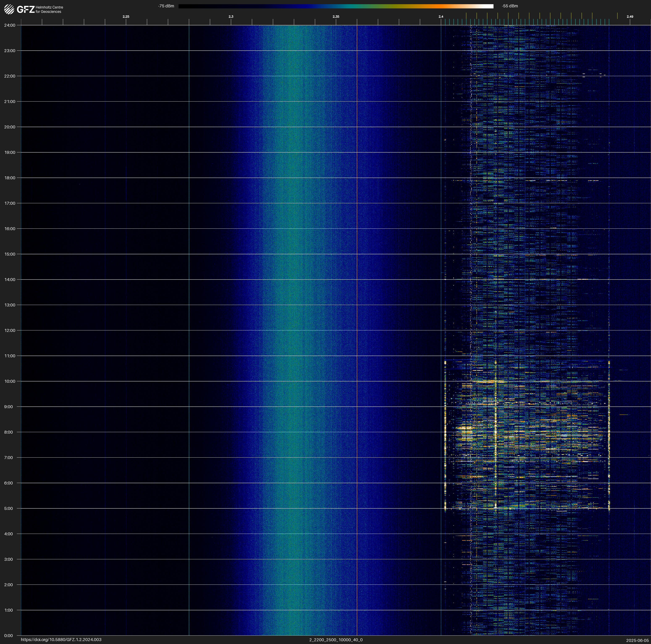Click the Helmholtz Centre for Geosciences text
651x644 pixels.
coord(49,9)
